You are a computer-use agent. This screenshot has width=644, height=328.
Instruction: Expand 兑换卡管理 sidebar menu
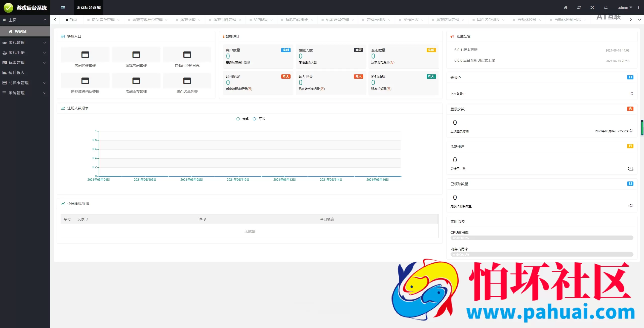[x=25, y=83]
